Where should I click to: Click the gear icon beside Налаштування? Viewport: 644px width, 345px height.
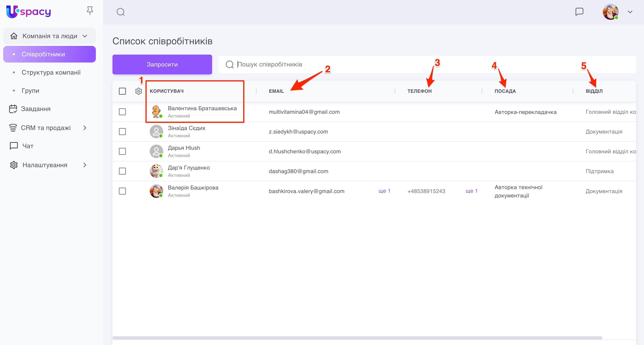click(x=14, y=165)
